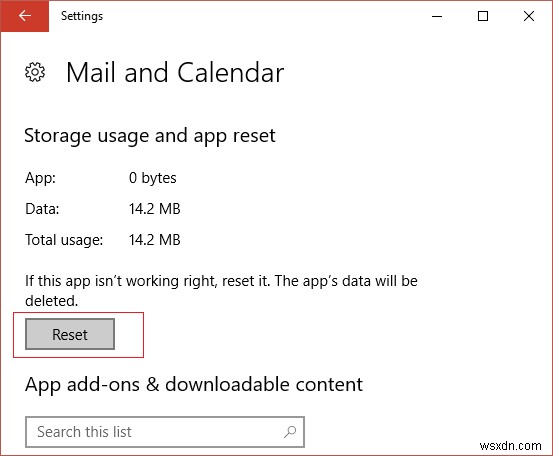Click the 'Mail and Calendar' page title

click(175, 73)
